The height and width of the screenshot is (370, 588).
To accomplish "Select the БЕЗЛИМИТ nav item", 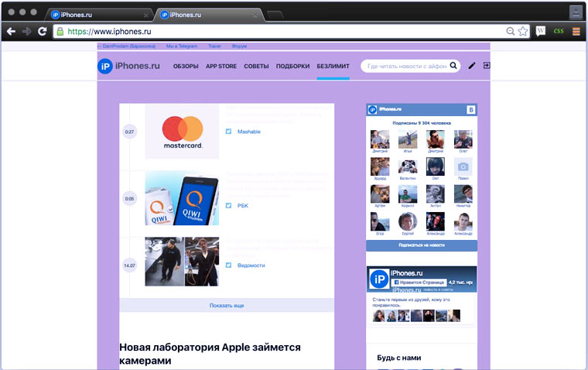I will (333, 66).
